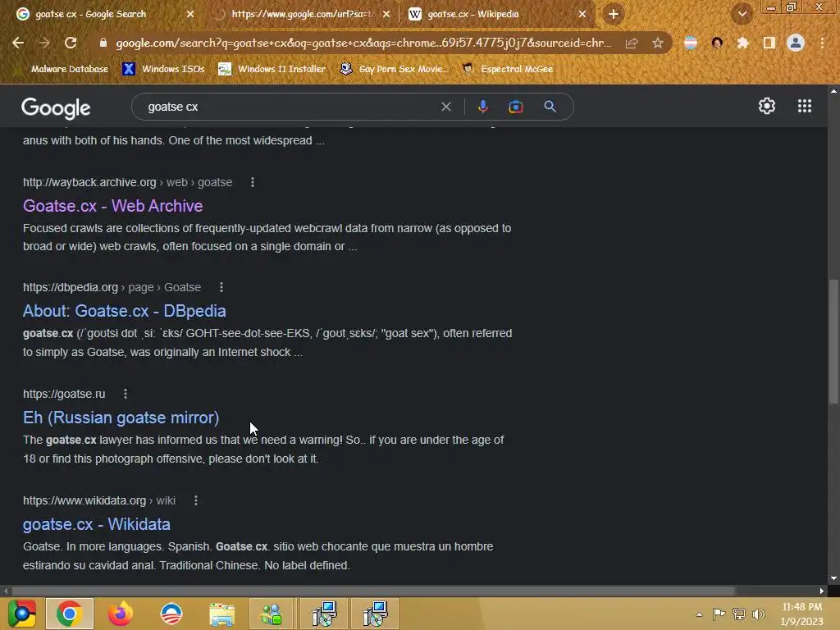The height and width of the screenshot is (630, 840).
Task: Show hidden system tray icons
Action: tap(699, 614)
